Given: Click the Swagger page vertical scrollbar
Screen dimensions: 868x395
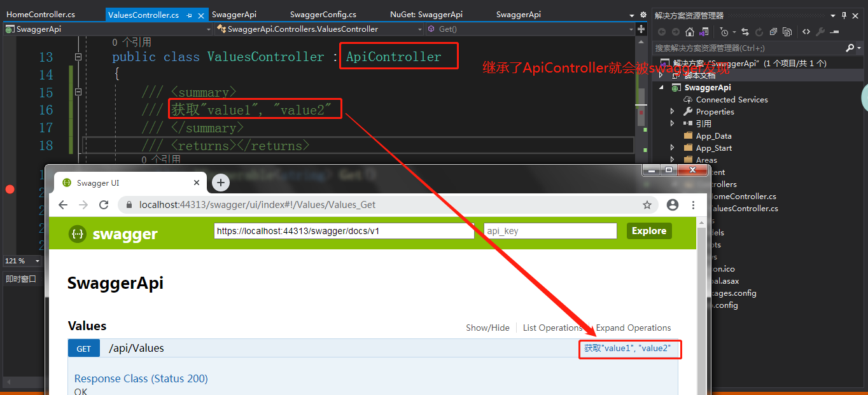Looking at the screenshot, I should (702, 305).
